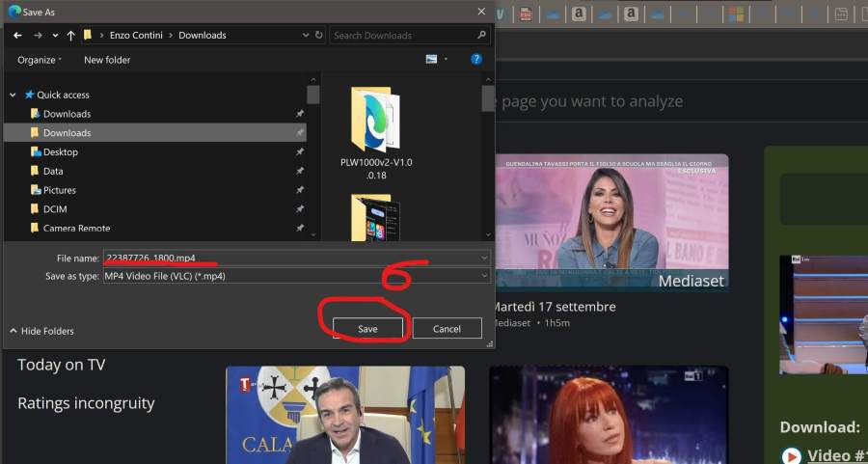This screenshot has height=464, width=868.
Task: Click the search magnifier icon
Action: tap(481, 36)
